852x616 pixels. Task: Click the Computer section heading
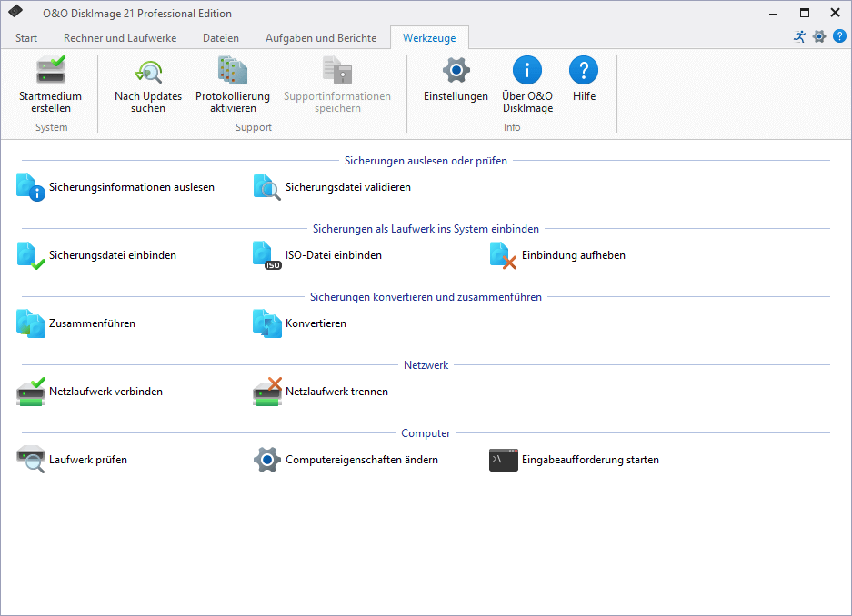click(426, 433)
